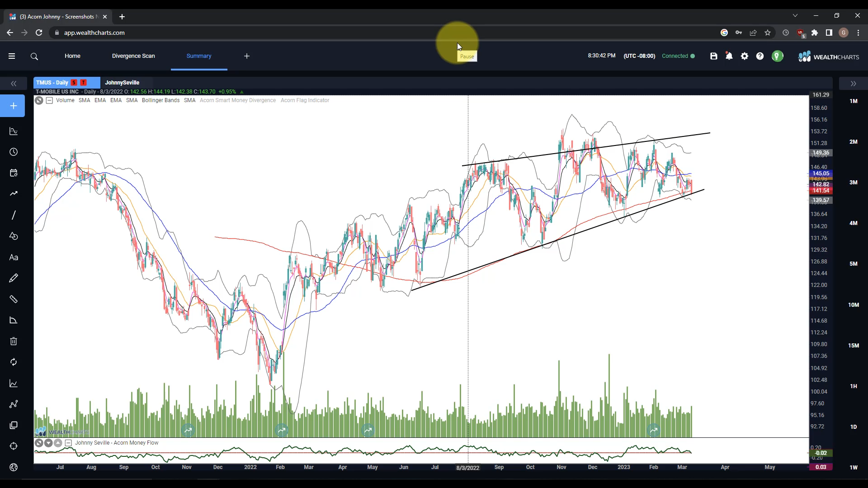This screenshot has width=868, height=488.
Task: Open the hamburger main menu
Action: pos(12,56)
